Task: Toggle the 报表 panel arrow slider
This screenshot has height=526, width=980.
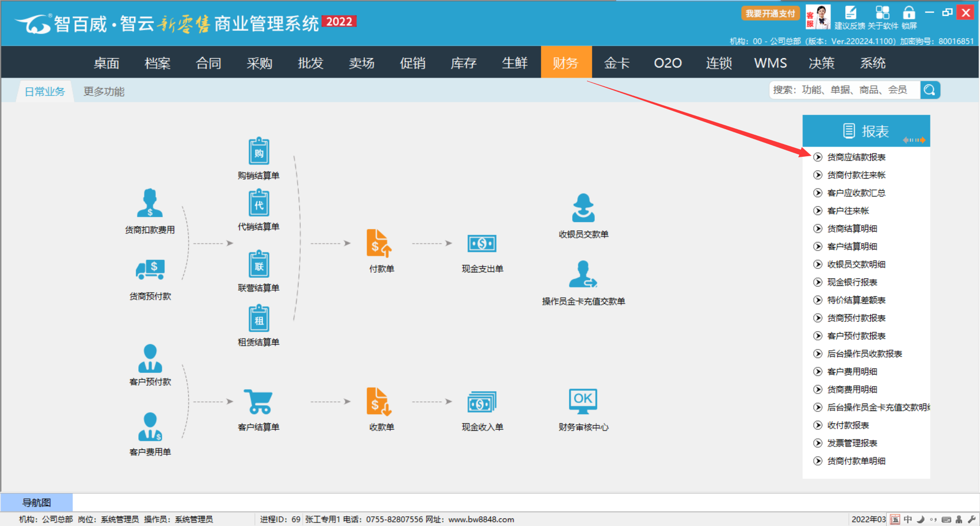Action: [x=914, y=140]
